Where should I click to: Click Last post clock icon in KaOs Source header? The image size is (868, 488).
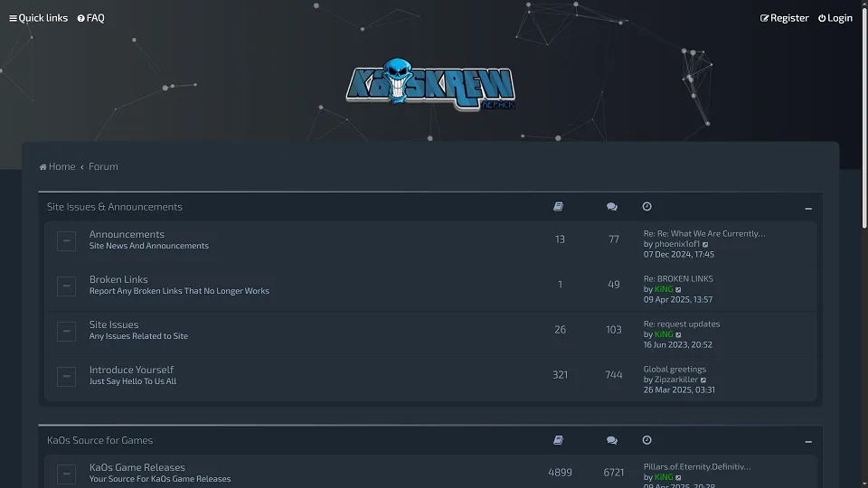pyautogui.click(x=646, y=440)
